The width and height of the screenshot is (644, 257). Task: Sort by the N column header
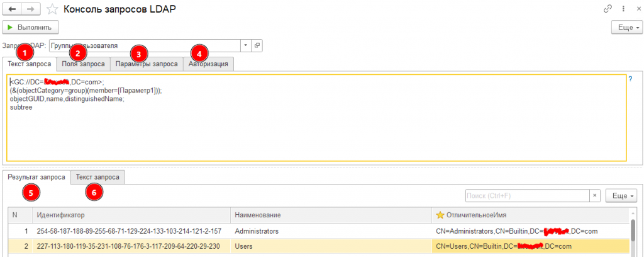tap(20, 215)
